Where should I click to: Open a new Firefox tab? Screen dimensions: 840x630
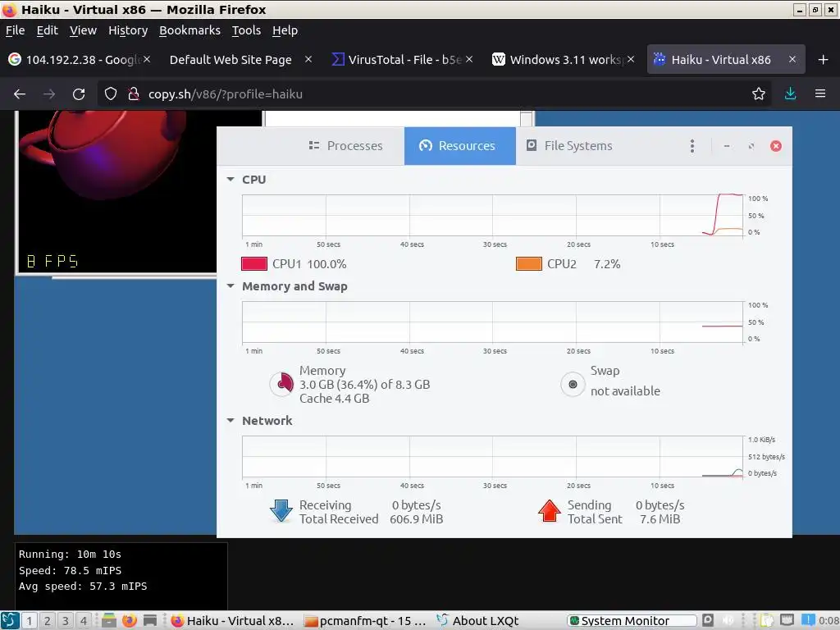pos(824,59)
